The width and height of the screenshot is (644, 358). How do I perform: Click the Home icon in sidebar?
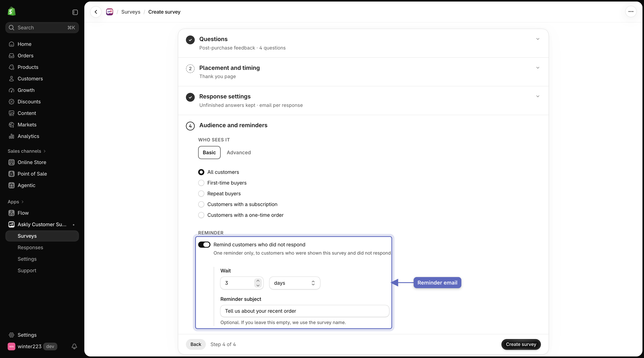pos(11,44)
